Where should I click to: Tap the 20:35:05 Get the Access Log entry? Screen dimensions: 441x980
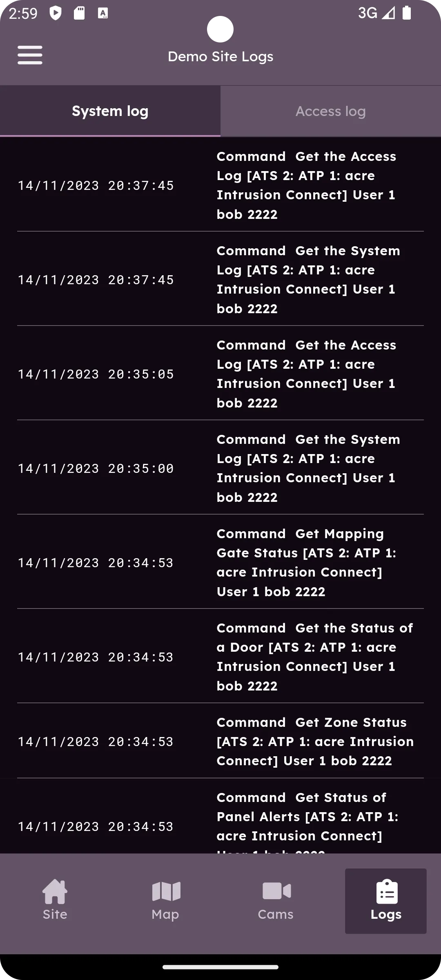click(x=220, y=373)
